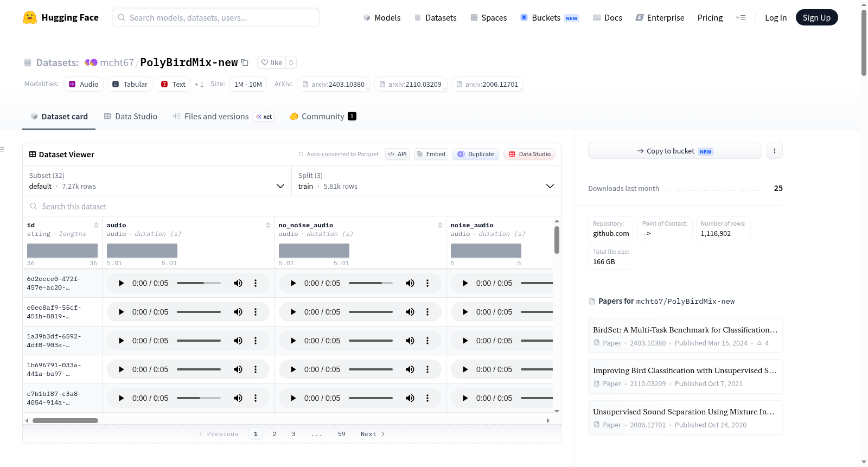This screenshot has height=467, width=868.
Task: Play audio for row c7b1bf87-c3a8
Action: [x=122, y=398]
